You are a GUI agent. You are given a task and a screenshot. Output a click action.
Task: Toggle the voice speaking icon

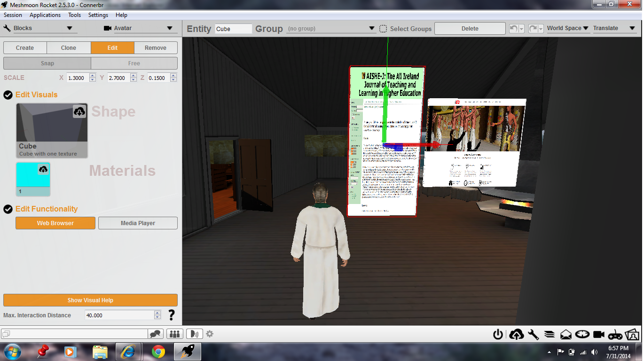(194, 334)
